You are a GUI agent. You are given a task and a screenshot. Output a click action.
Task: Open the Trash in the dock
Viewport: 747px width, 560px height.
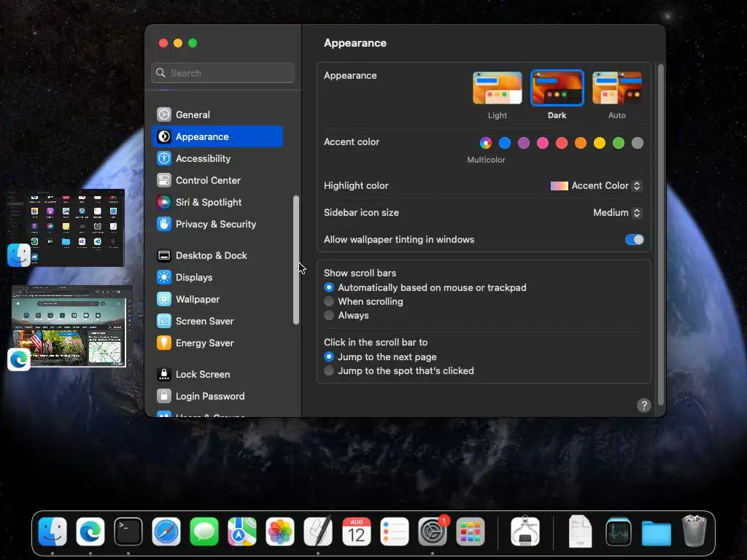pos(694,532)
